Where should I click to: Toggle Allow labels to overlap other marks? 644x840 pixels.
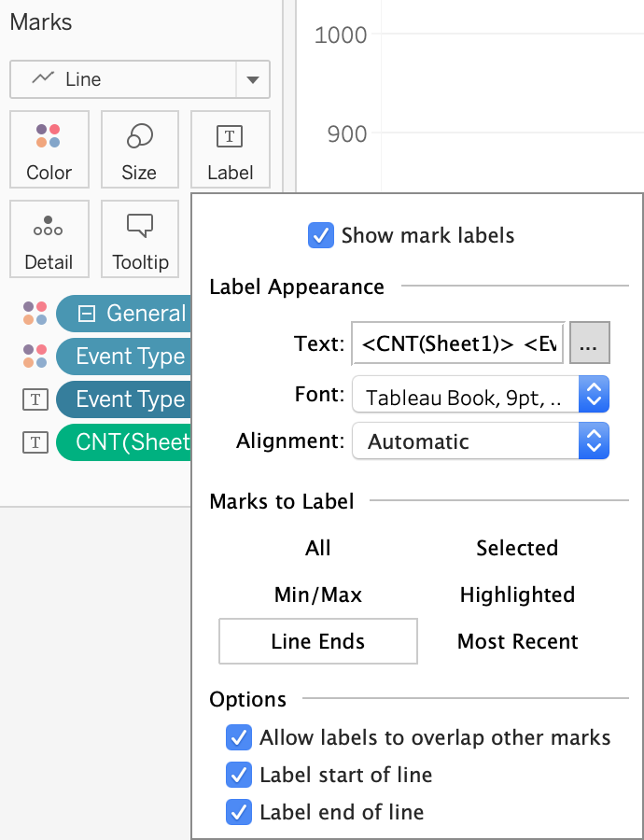point(239,738)
